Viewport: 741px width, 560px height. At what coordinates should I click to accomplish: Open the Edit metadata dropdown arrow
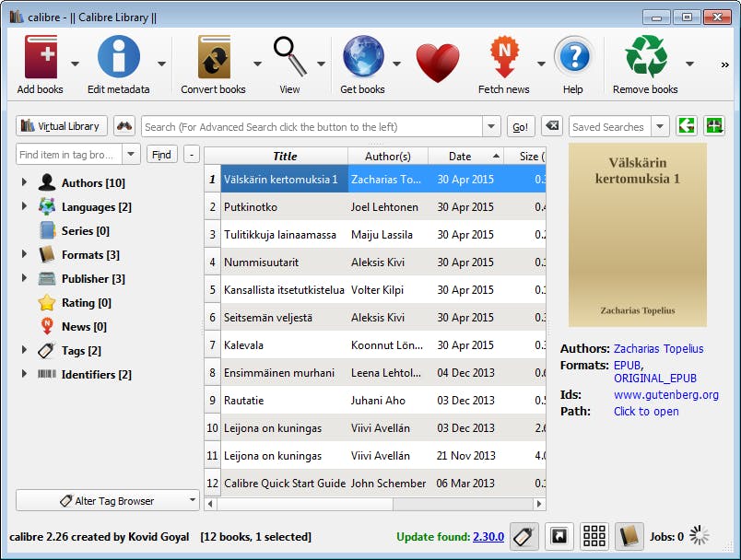pyautogui.click(x=161, y=64)
